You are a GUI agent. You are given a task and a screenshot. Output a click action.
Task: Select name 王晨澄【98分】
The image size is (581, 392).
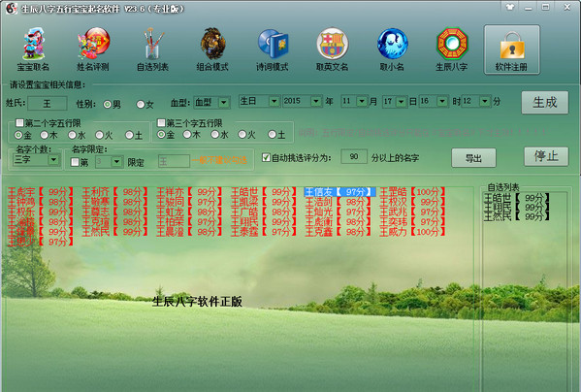coord(189,232)
